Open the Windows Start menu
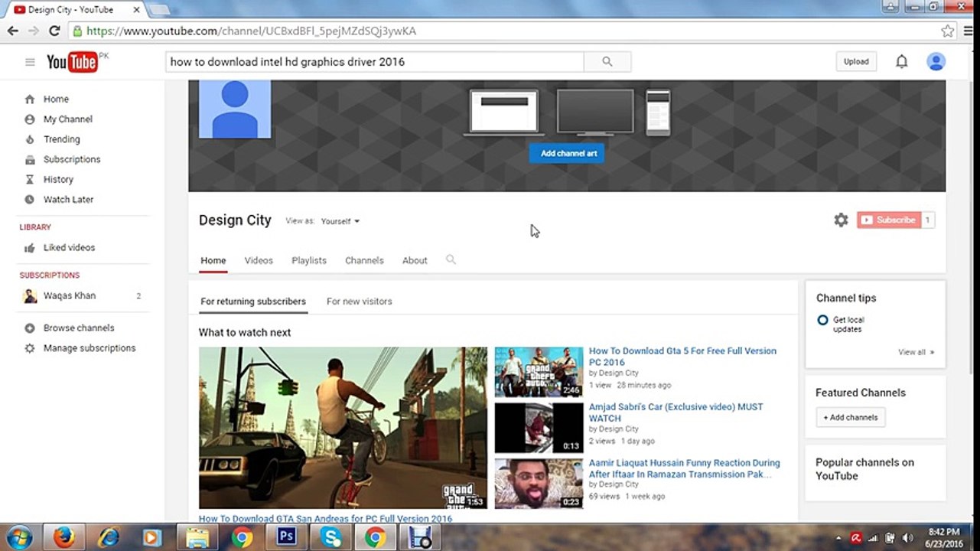 coord(18,537)
